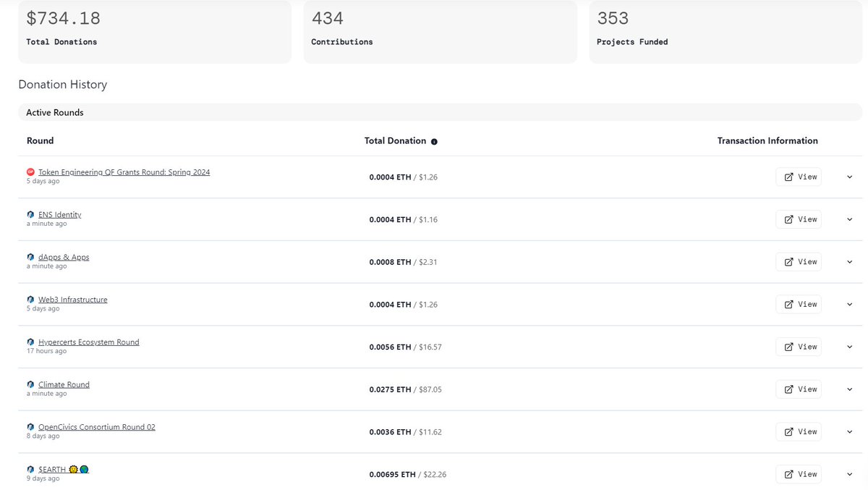The image size is (868, 490).
Task: View transaction for Climate Round donation
Action: pos(799,389)
